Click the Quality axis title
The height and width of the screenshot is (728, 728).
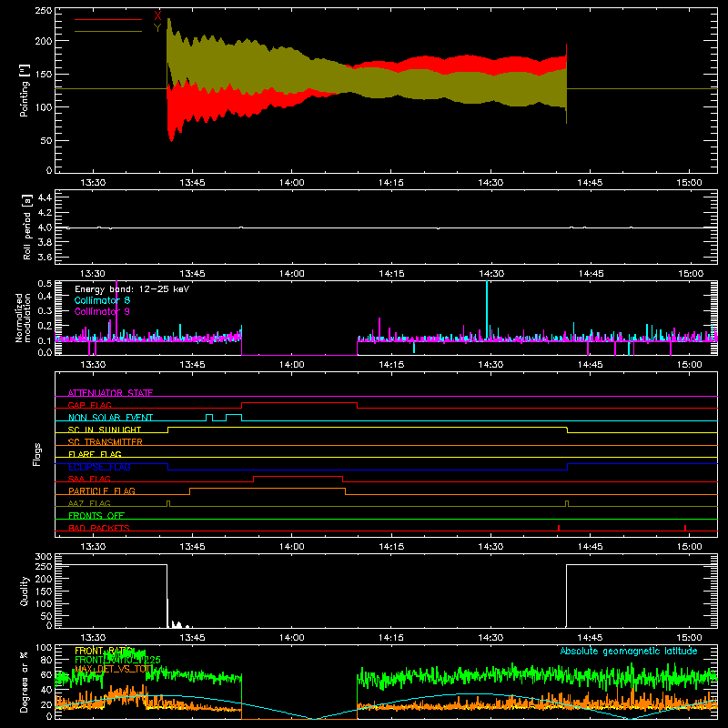point(25,591)
